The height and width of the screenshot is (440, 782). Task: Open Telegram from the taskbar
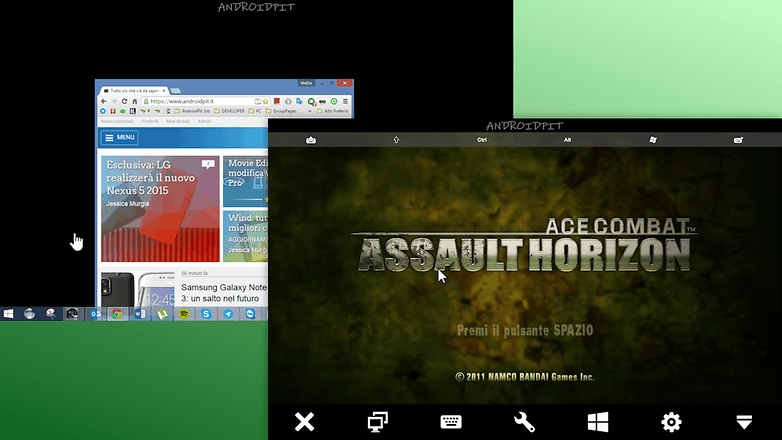tap(228, 314)
